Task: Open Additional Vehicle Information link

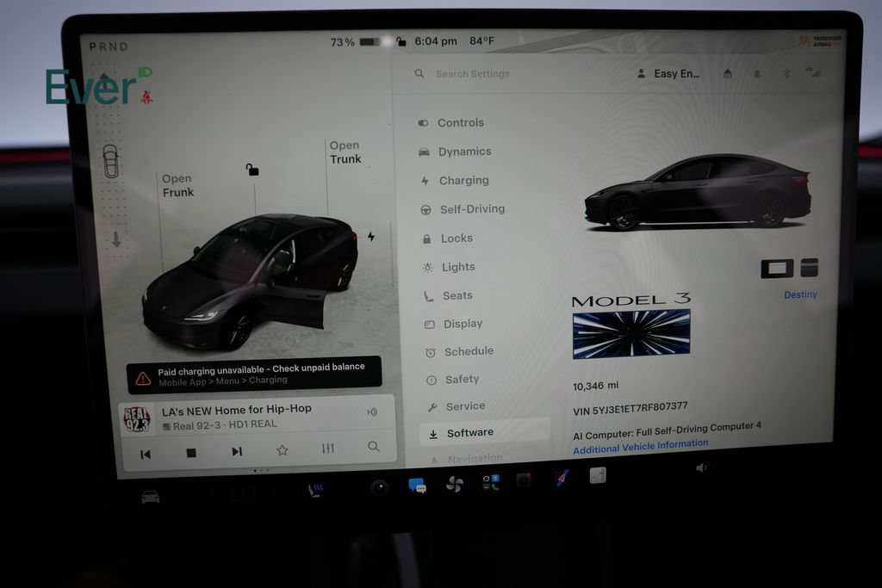Action: click(640, 446)
